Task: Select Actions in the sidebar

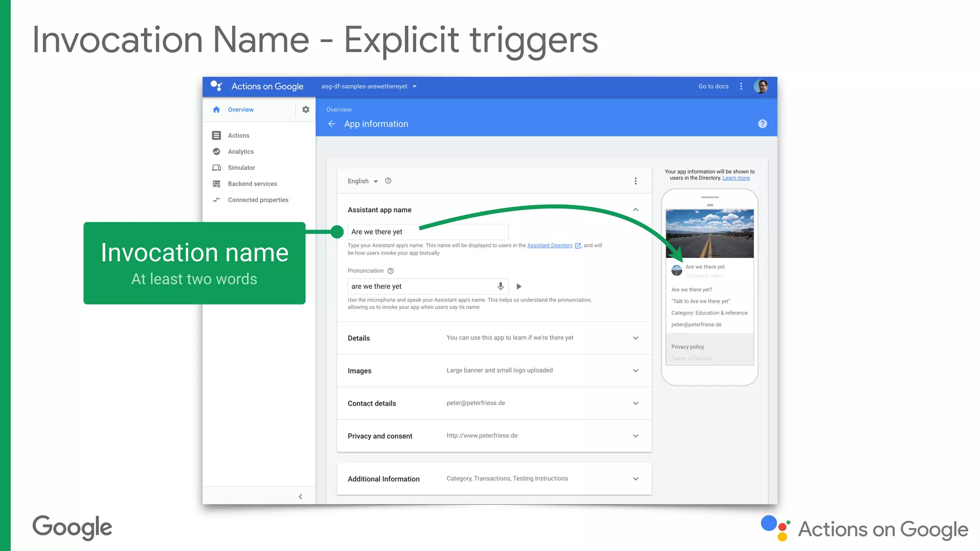Action: (x=239, y=135)
